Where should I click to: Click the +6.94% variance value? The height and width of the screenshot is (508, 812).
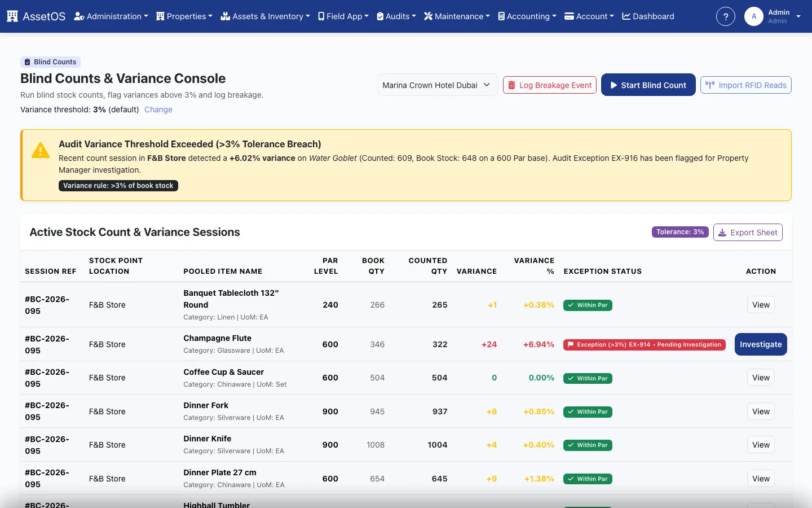point(539,344)
